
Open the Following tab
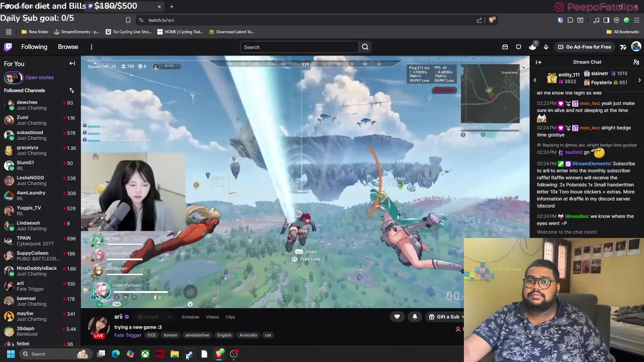(x=34, y=47)
